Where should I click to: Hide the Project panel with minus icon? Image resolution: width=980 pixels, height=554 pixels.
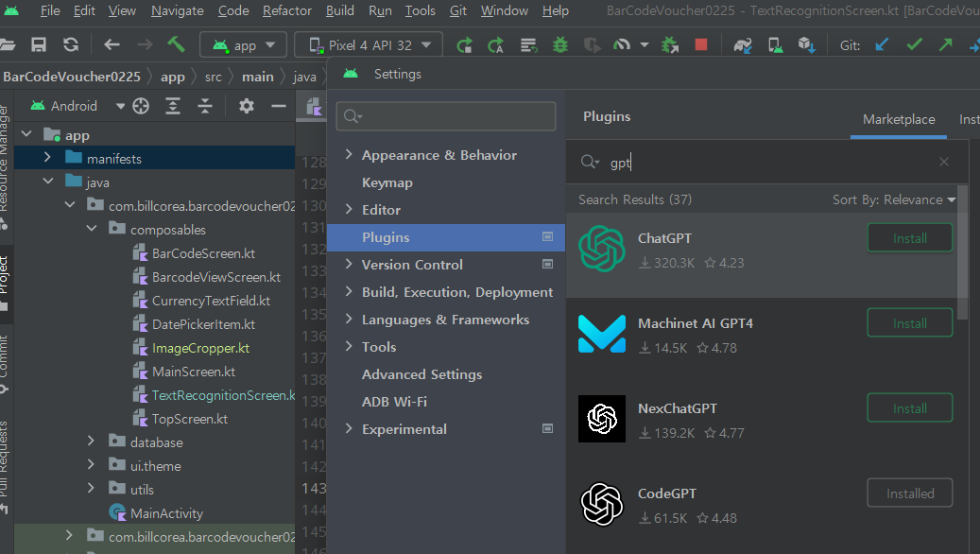279,106
